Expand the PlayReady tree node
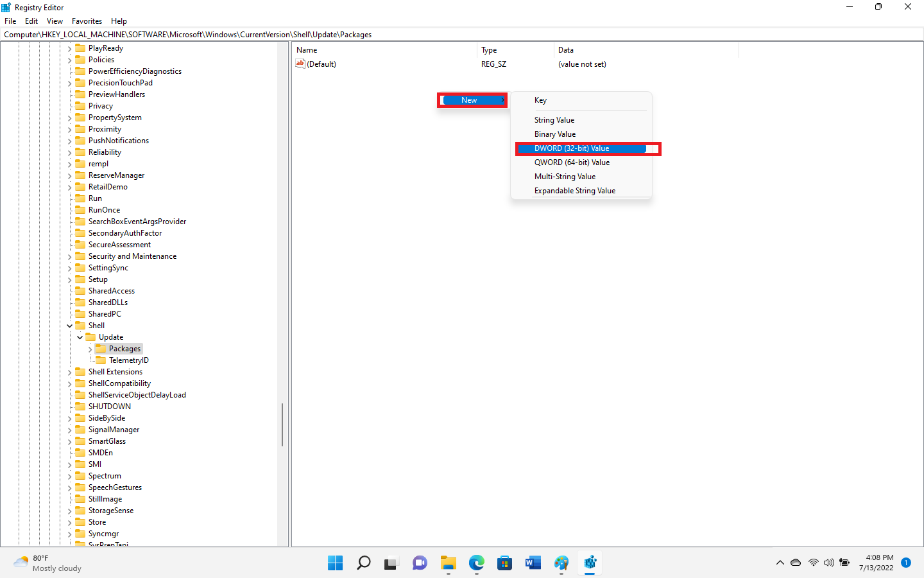Image resolution: width=924 pixels, height=578 pixels. (x=70, y=48)
